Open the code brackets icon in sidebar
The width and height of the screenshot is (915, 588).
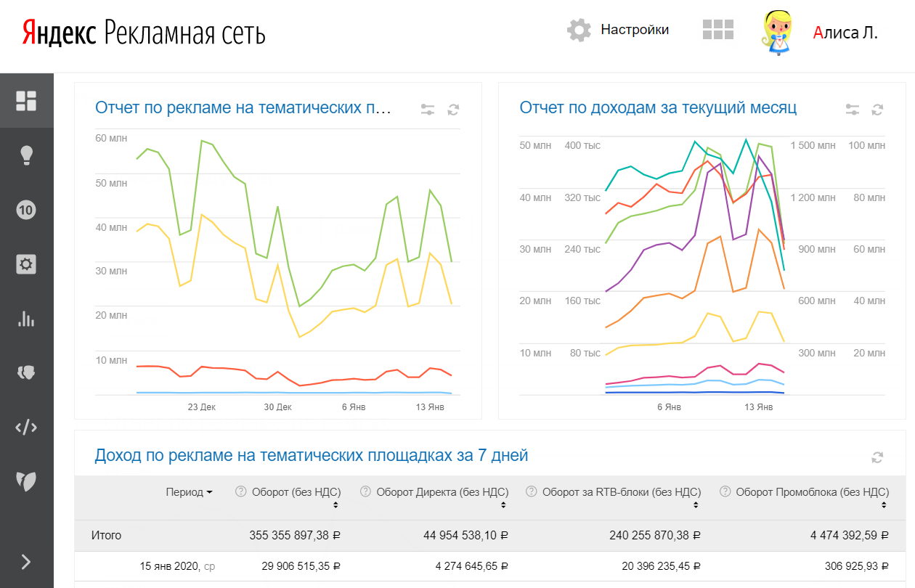[26, 427]
